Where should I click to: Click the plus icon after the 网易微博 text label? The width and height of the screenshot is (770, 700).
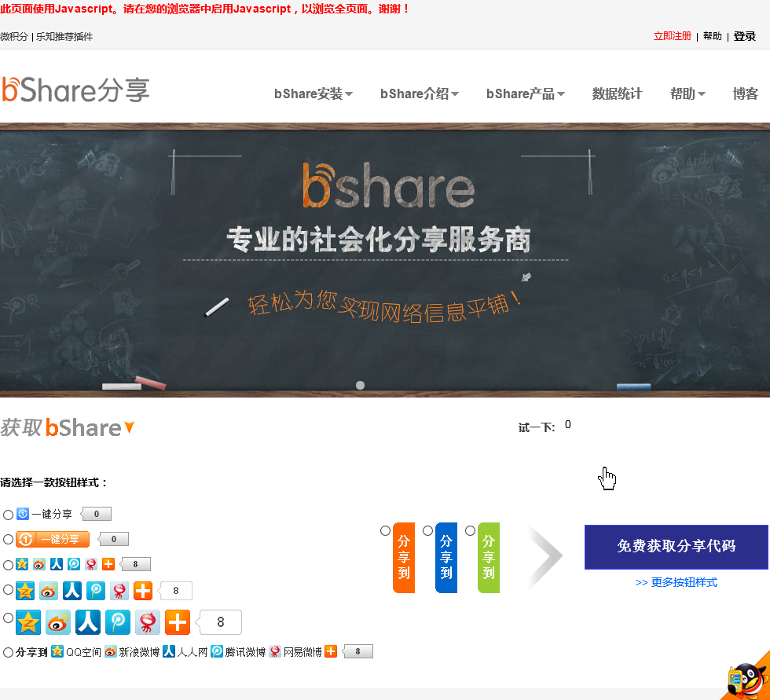[x=331, y=651]
